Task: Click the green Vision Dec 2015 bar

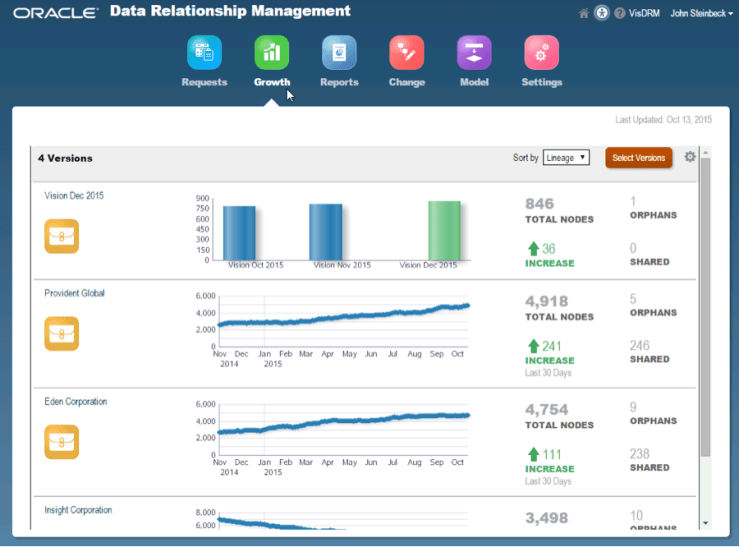Action: [x=444, y=231]
